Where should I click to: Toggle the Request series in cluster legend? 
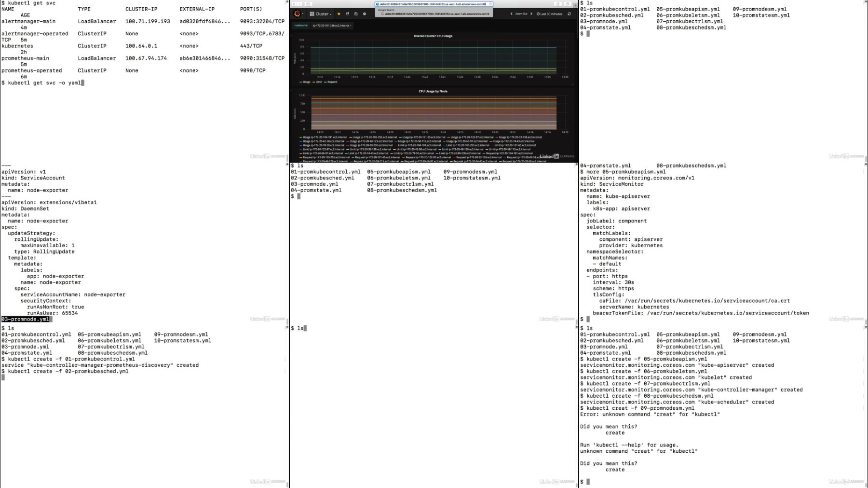(331, 82)
